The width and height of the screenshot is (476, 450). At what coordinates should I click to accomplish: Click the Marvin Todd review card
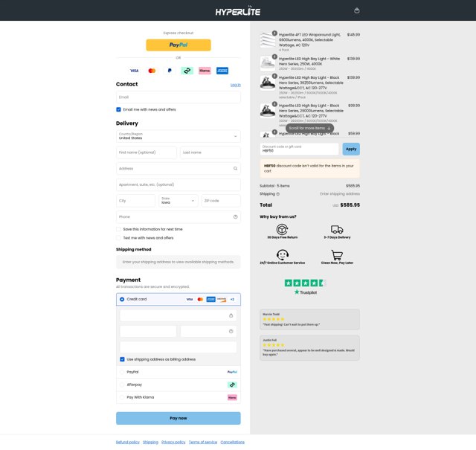pos(309,319)
